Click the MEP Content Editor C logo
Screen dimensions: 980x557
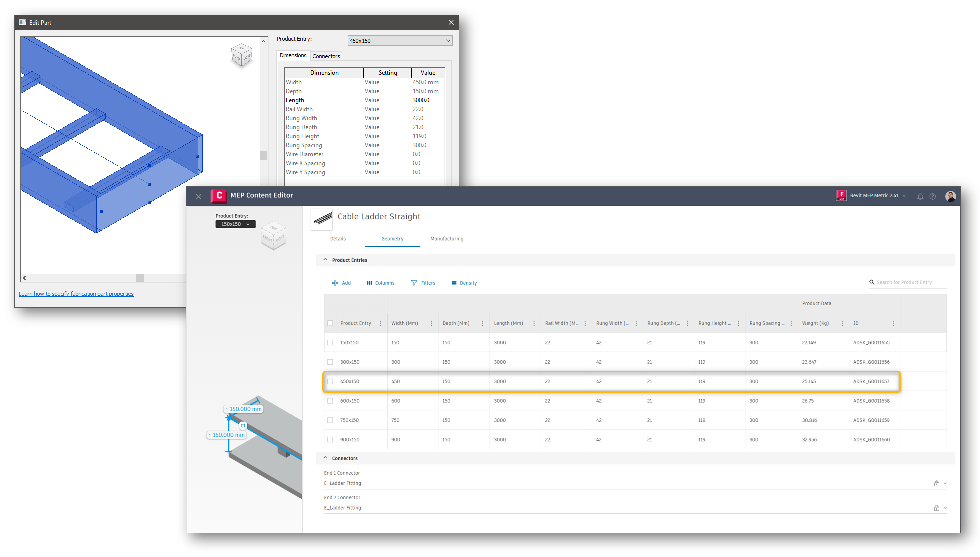point(219,196)
